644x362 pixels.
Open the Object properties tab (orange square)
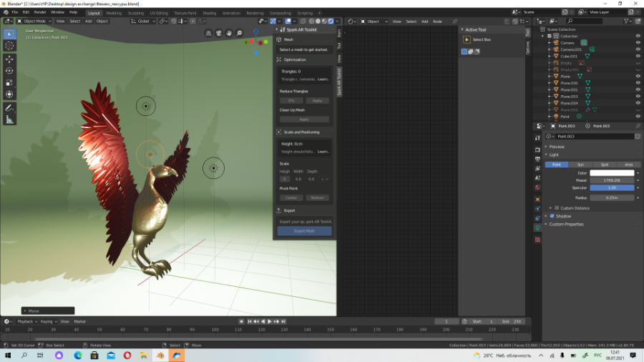[537, 200]
